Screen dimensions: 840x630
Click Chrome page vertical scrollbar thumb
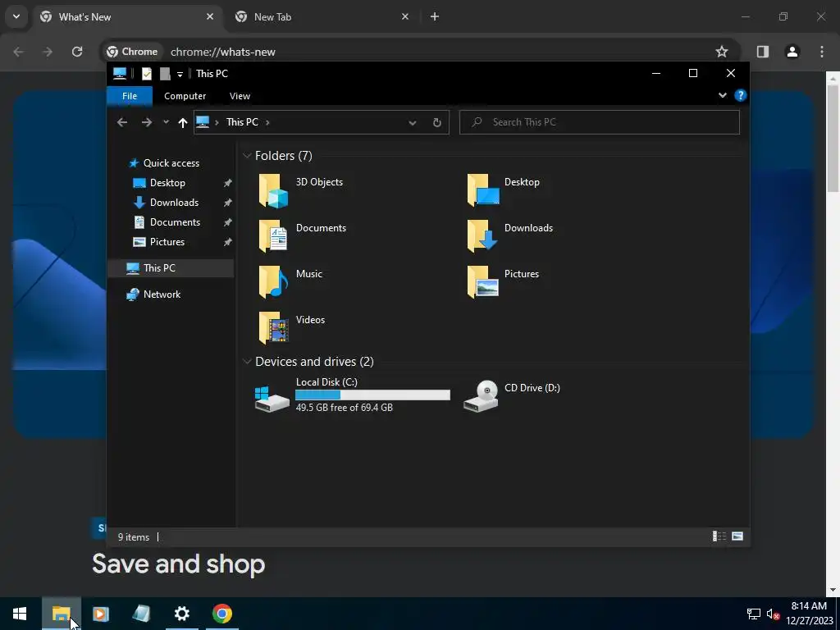click(833, 137)
